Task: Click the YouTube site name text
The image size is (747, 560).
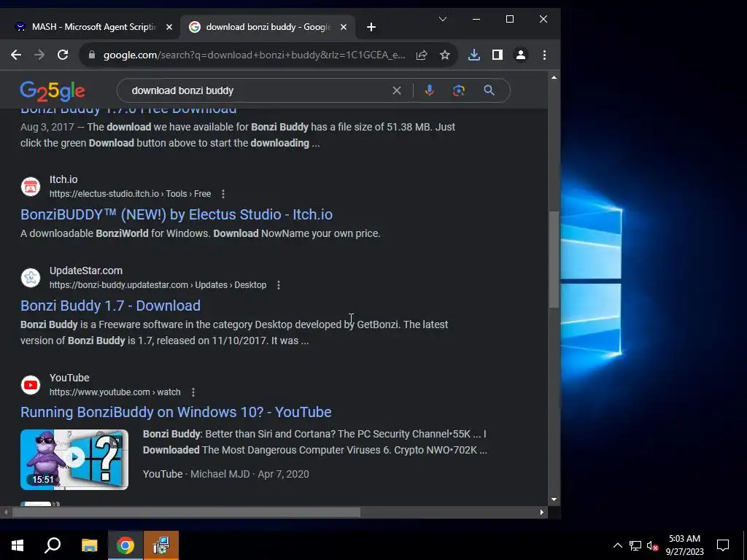Action: pos(69,378)
